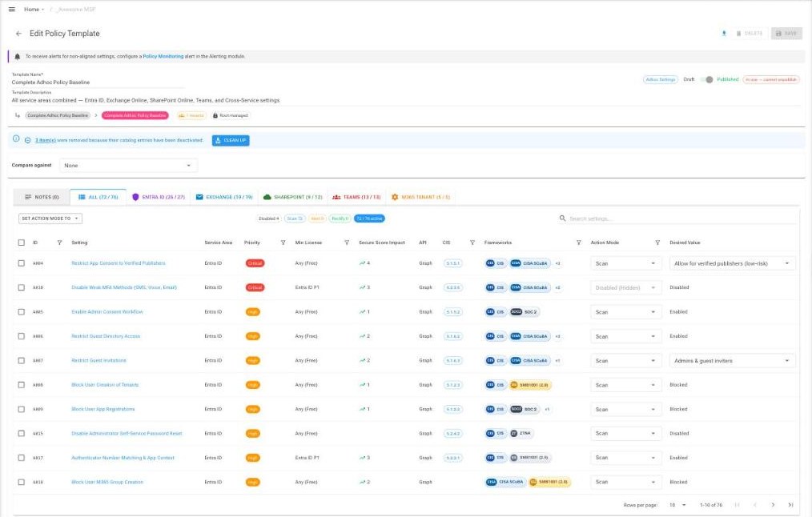812x517 pixels.
Task: Collapse the removed items notice with the minus icon
Action: pos(27,140)
